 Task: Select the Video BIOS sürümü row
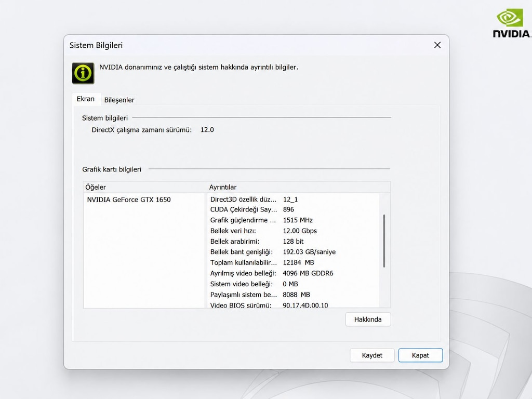(294, 304)
